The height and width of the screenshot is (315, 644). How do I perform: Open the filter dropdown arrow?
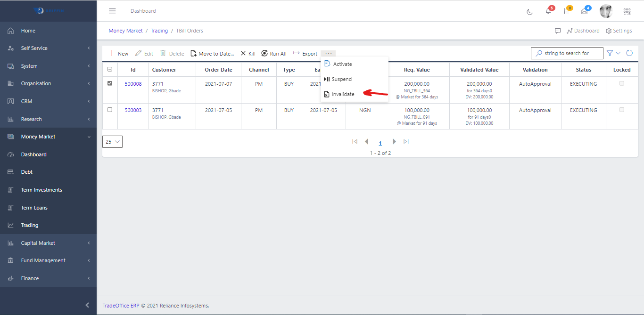click(618, 53)
